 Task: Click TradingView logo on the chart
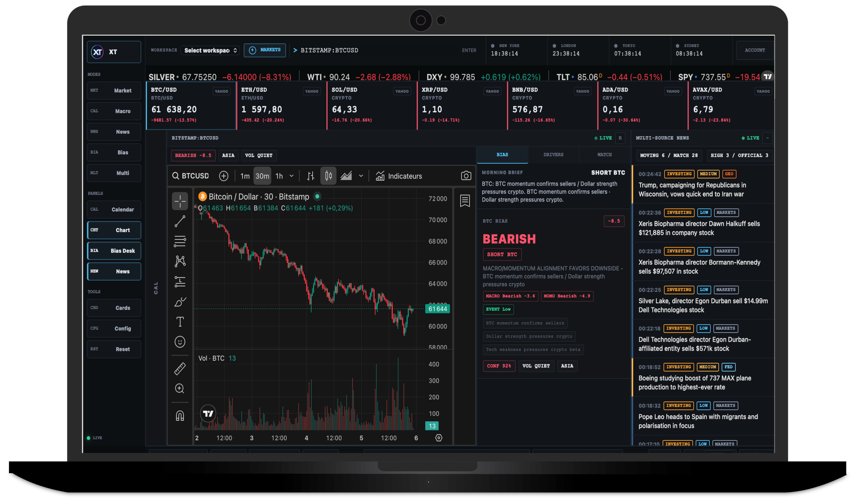tap(208, 414)
